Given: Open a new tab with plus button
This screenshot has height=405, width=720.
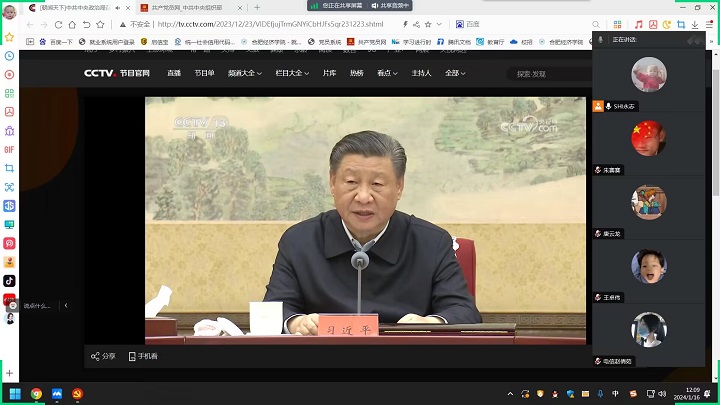Looking at the screenshot, I should coord(257,8).
